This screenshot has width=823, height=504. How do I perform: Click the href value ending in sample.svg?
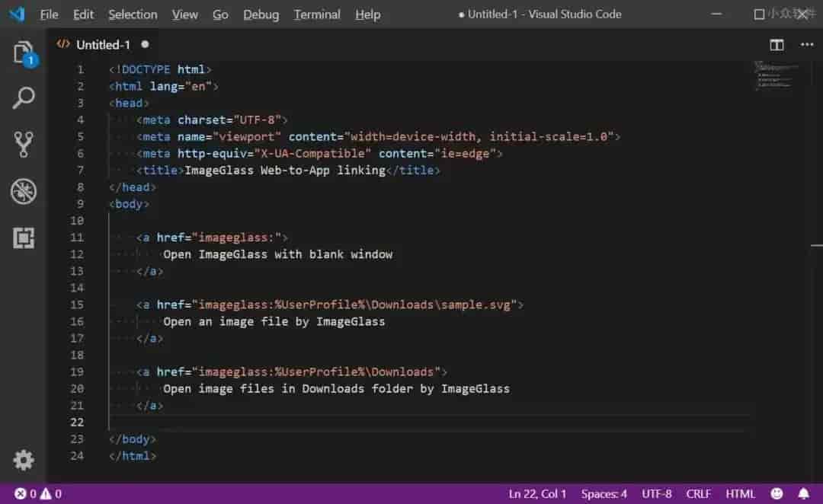pyautogui.click(x=354, y=305)
